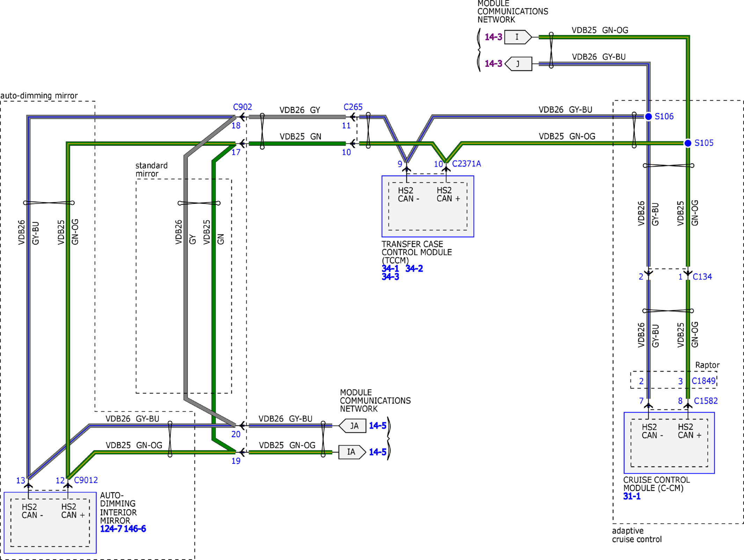The height and width of the screenshot is (560, 744).
Task: Open the 31-1 Cruise Control Module link
Action: pos(632,496)
